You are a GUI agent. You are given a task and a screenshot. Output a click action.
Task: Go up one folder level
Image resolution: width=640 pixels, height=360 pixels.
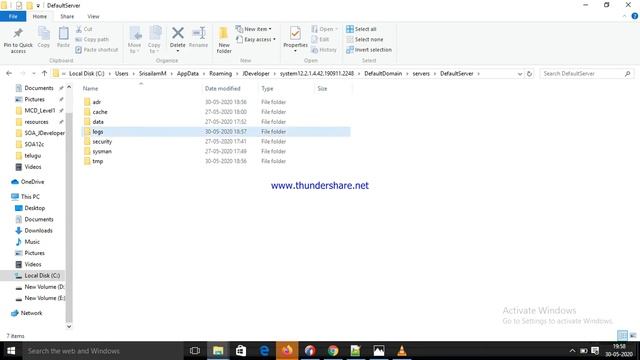coord(44,73)
